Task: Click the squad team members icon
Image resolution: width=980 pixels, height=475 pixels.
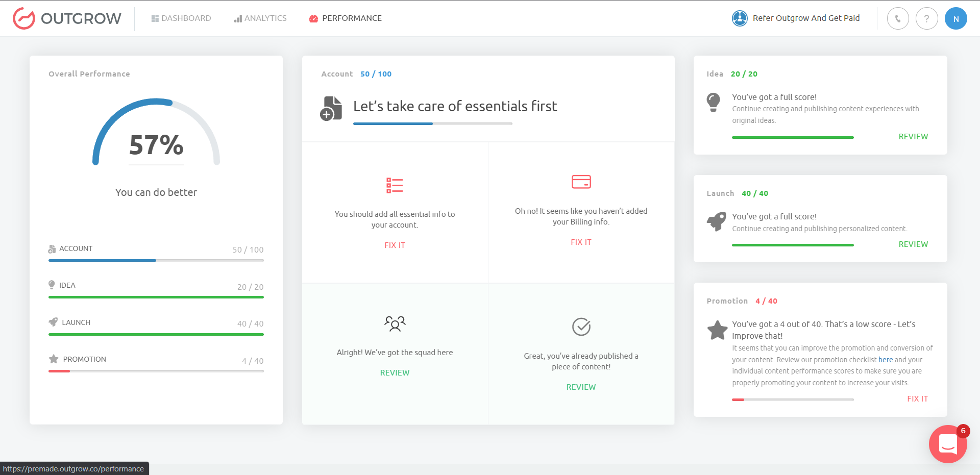Action: (x=395, y=323)
